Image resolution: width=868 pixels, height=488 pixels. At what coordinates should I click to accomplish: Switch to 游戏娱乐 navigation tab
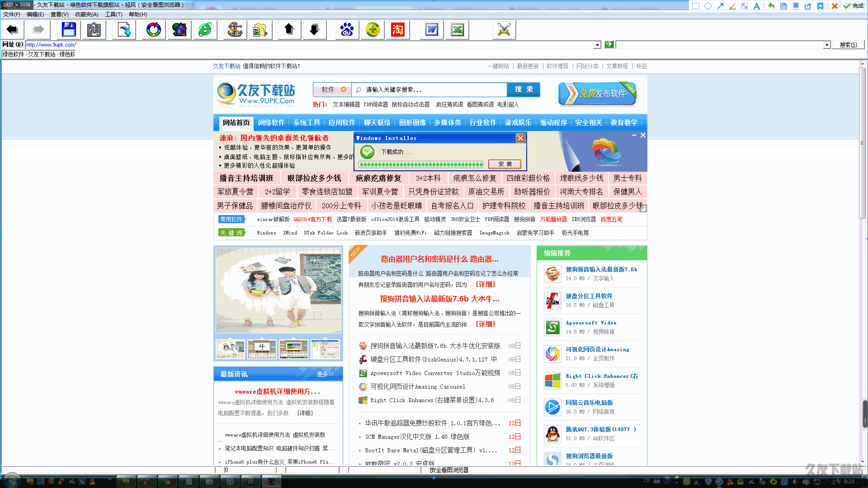pos(518,122)
